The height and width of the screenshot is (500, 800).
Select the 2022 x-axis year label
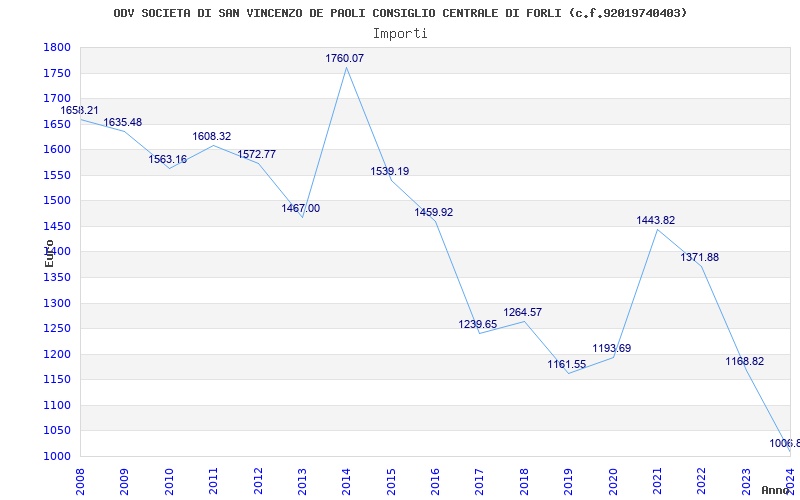pos(702,481)
